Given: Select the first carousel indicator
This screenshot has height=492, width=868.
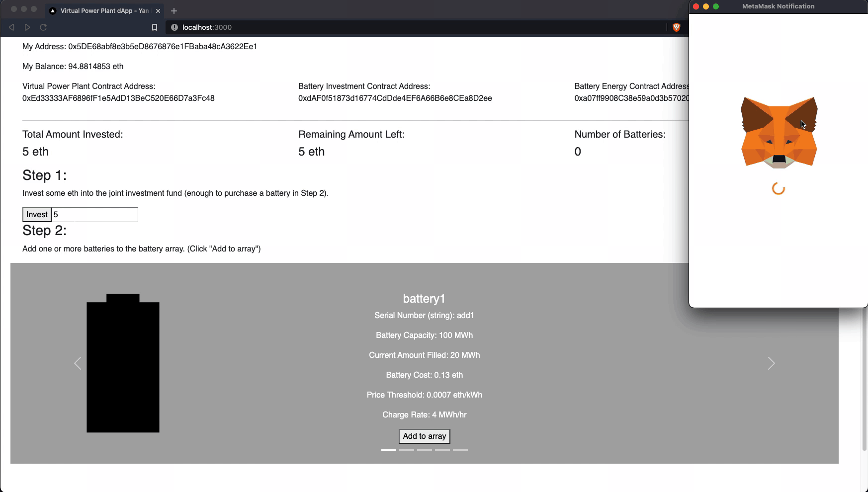Looking at the screenshot, I should point(389,450).
